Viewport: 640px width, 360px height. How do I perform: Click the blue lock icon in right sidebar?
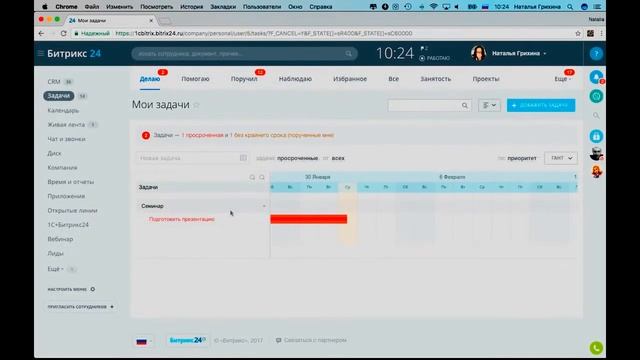(596, 136)
